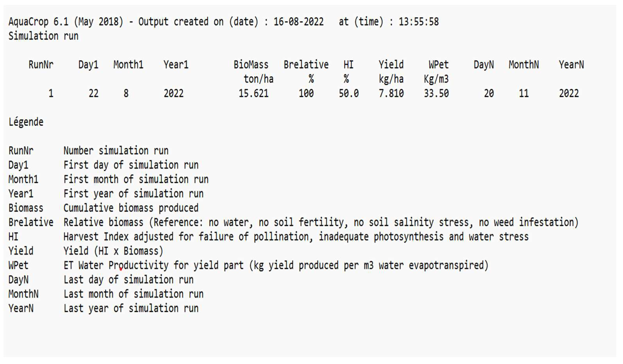Click the 'Last month of simulation run' line

click(x=134, y=294)
